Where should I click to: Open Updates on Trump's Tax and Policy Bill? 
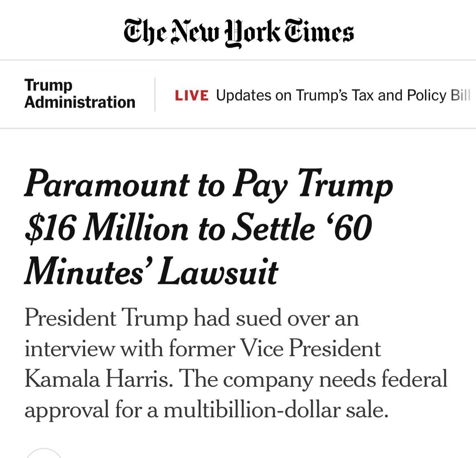(343, 95)
